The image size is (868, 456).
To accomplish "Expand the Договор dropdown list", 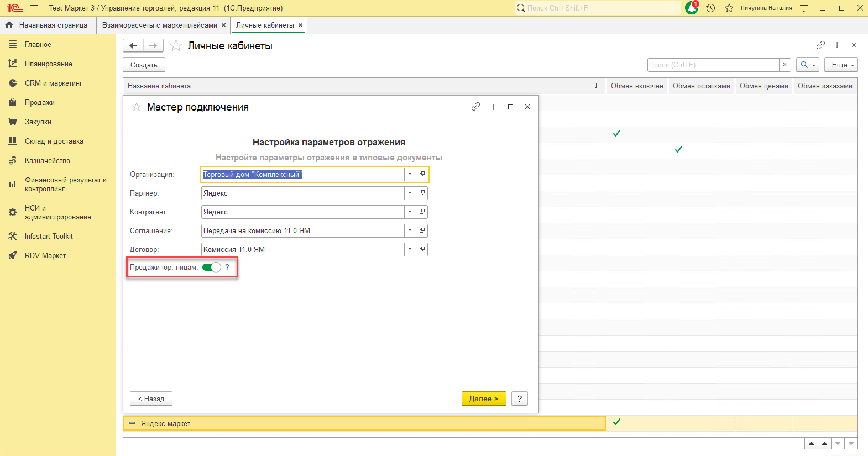I will tap(410, 249).
